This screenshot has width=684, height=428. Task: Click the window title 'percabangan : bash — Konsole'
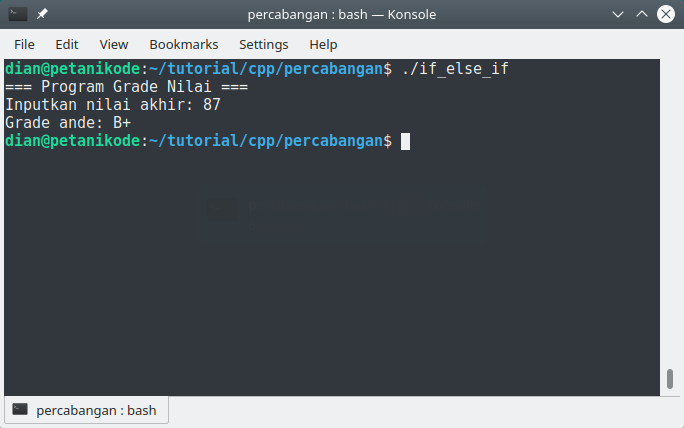coord(342,14)
